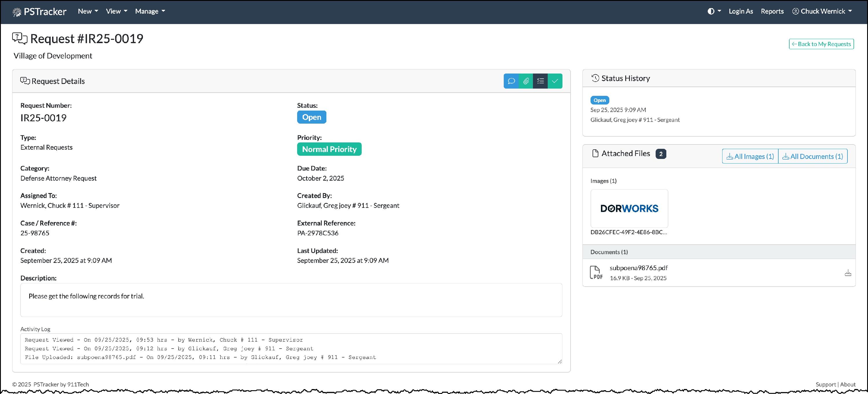
Task: Download All Images (1)
Action: point(750,156)
